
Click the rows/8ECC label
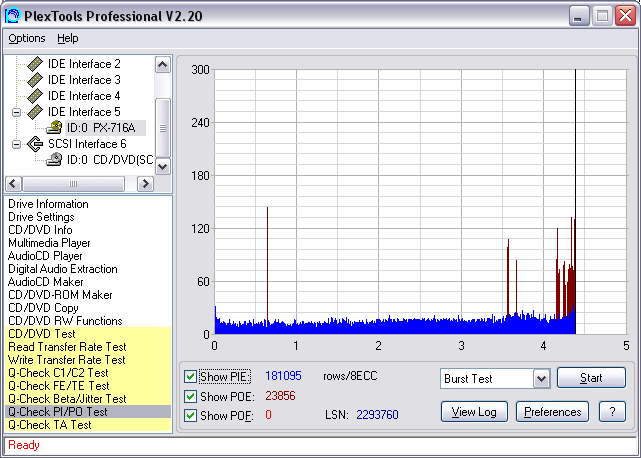(x=350, y=376)
